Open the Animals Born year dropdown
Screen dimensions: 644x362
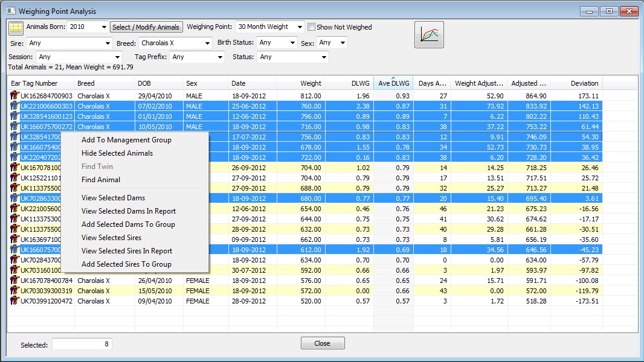(x=103, y=27)
